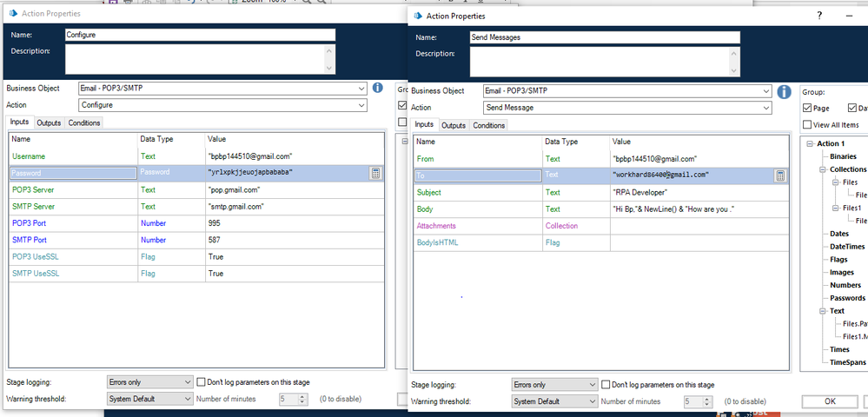This screenshot has width=868, height=417.
Task: Toggle Don't log parameters in Send Messages
Action: tap(606, 384)
